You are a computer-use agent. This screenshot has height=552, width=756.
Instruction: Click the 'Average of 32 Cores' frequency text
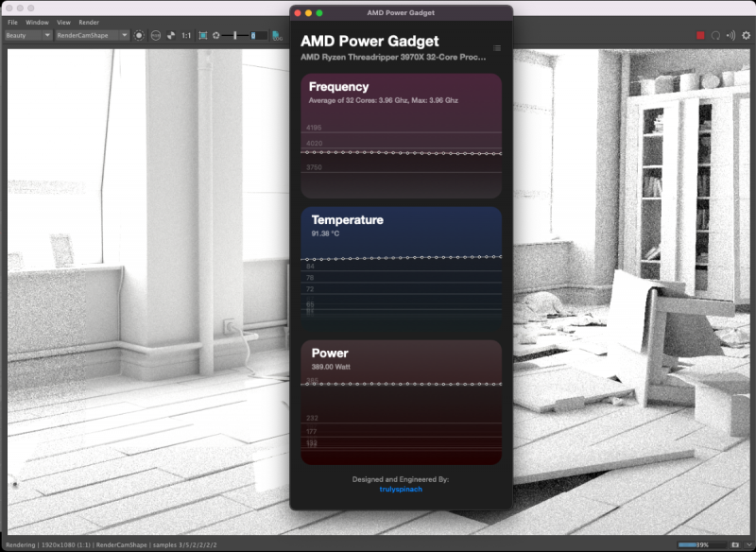click(x=384, y=100)
